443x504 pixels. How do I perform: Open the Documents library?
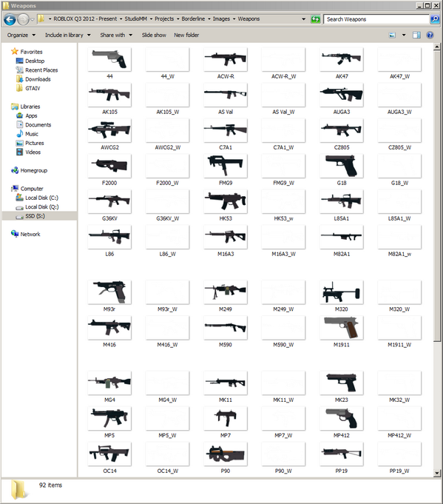pos(34,125)
